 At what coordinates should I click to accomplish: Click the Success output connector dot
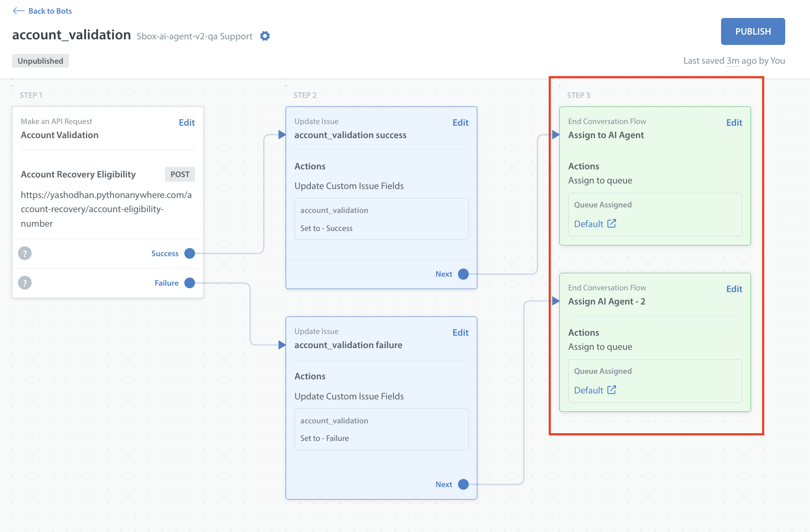tap(189, 253)
